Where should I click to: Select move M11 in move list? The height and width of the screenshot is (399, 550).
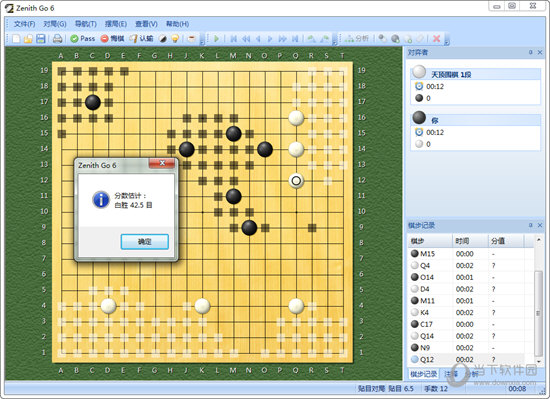tap(471, 300)
